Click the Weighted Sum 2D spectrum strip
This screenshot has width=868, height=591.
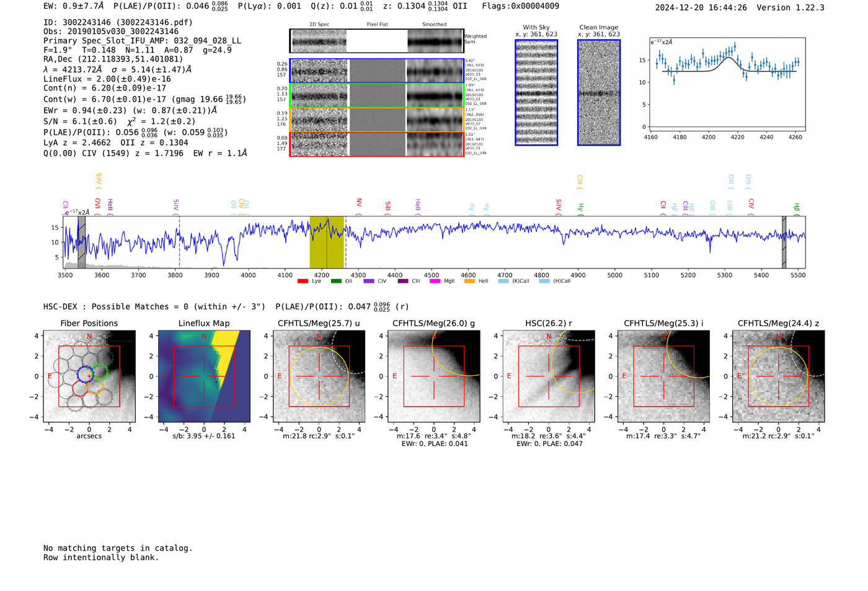(x=376, y=41)
